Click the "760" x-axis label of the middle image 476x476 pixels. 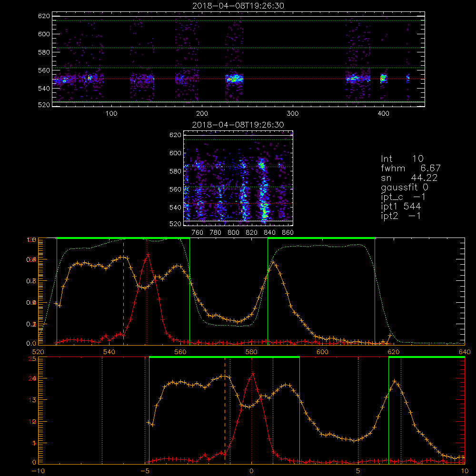click(198, 233)
